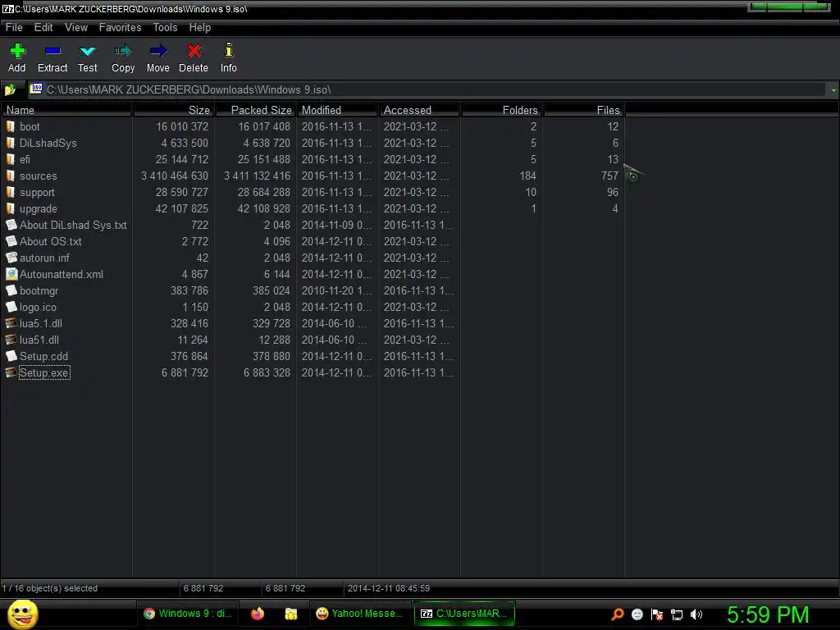Go up one folder level icon
Image resolution: width=840 pixels, height=630 pixels.
pyautogui.click(x=10, y=89)
